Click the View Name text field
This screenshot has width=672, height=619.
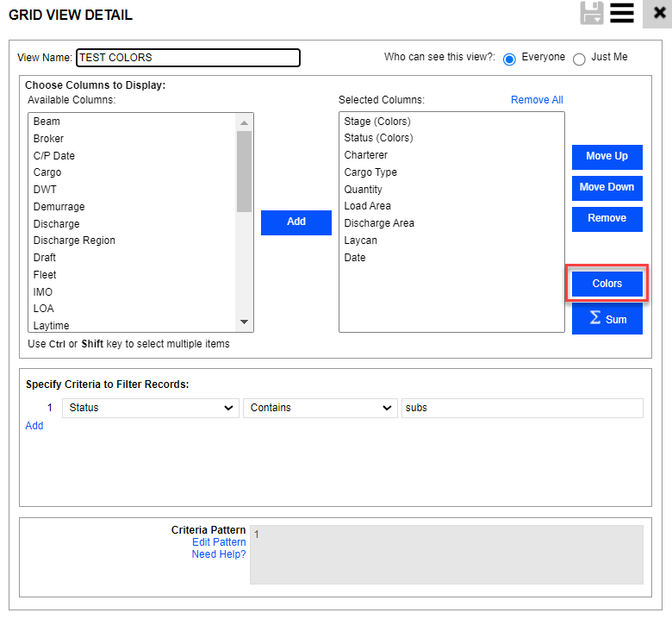click(188, 58)
